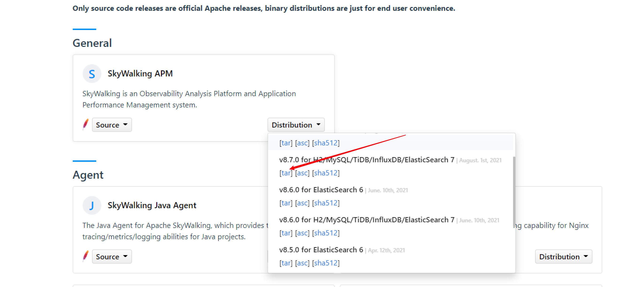
Task: Open the Distribution dropdown at bottom right
Action: [563, 257]
